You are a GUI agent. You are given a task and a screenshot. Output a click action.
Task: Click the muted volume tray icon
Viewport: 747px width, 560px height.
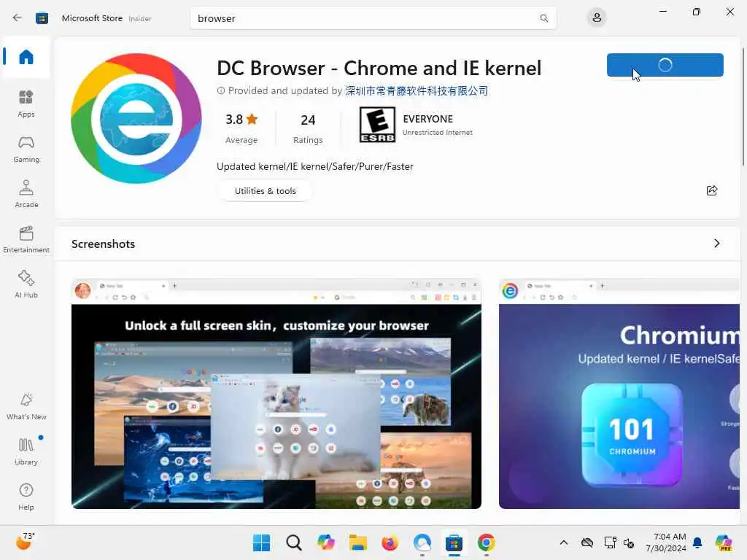(x=629, y=542)
